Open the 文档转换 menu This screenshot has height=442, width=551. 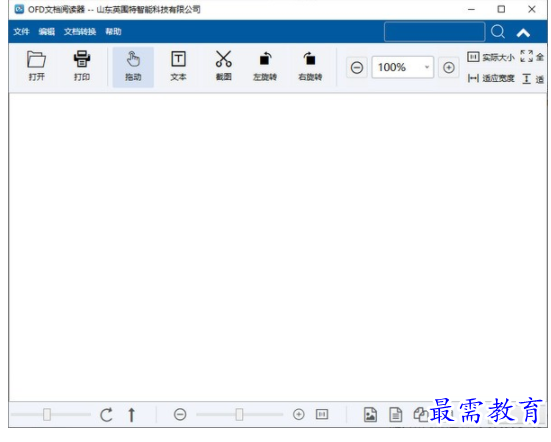pos(80,32)
